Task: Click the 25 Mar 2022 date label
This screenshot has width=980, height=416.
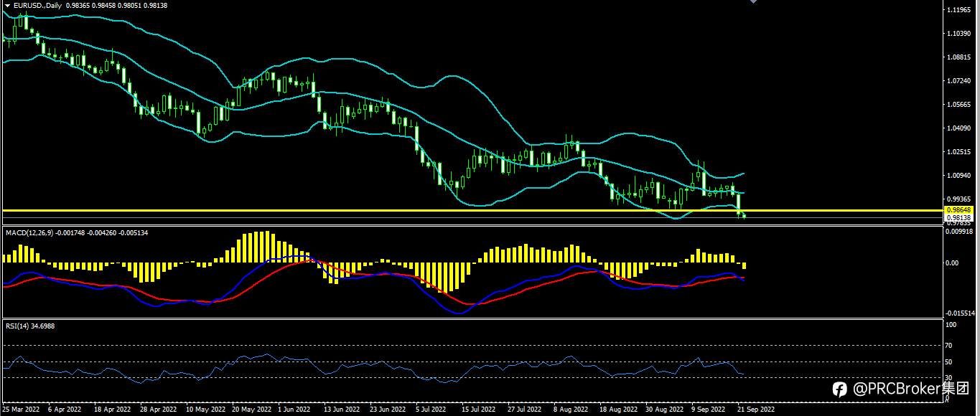Action: [21, 410]
